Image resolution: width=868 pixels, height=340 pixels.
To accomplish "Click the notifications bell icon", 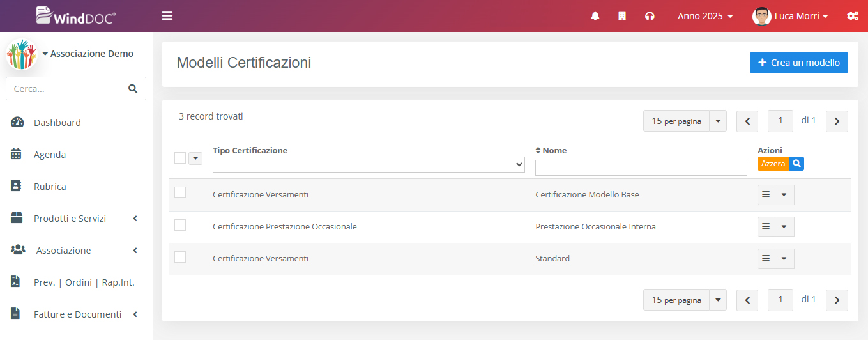I will click(595, 16).
